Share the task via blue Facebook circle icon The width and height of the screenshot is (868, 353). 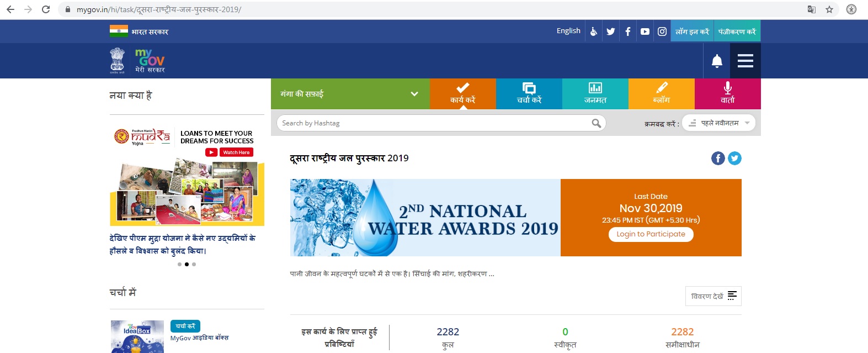pyautogui.click(x=718, y=159)
